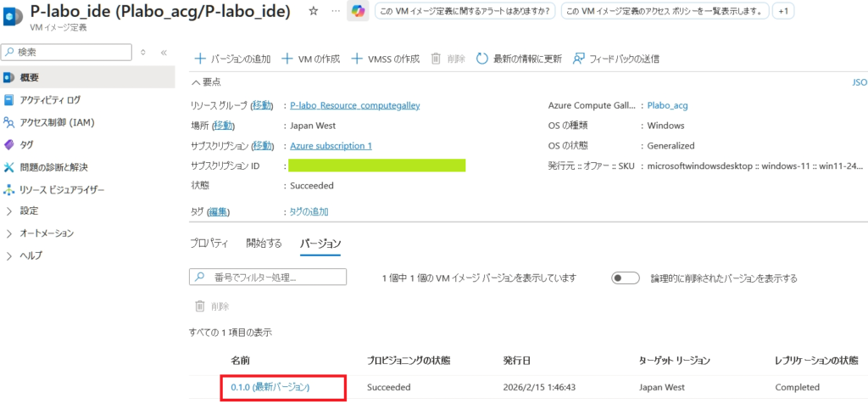This screenshot has width=868, height=415.
Task: Open P-labo_Resource_computegalley resource group link
Action: click(x=354, y=105)
